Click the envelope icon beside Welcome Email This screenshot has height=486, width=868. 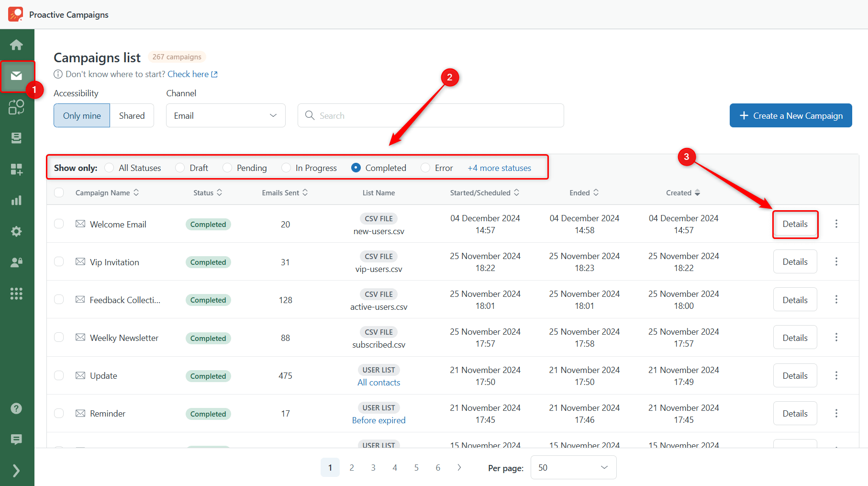[x=80, y=224]
